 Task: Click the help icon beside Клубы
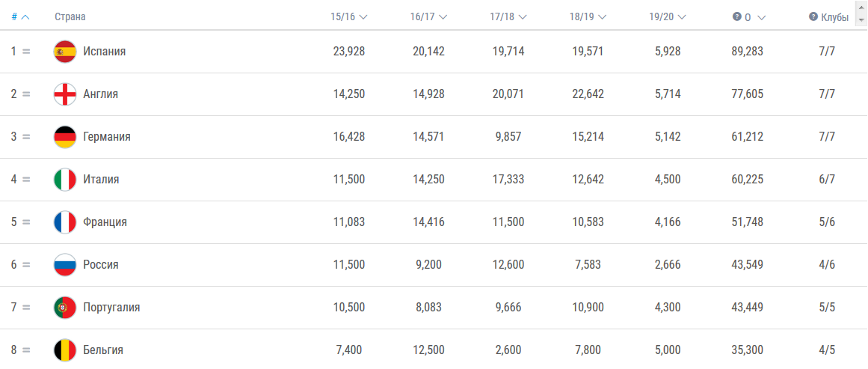[x=813, y=16]
